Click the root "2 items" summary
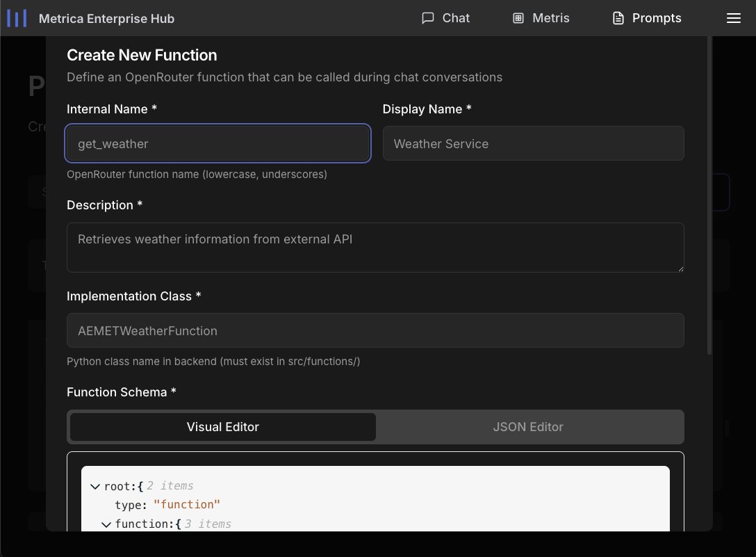 click(x=170, y=486)
